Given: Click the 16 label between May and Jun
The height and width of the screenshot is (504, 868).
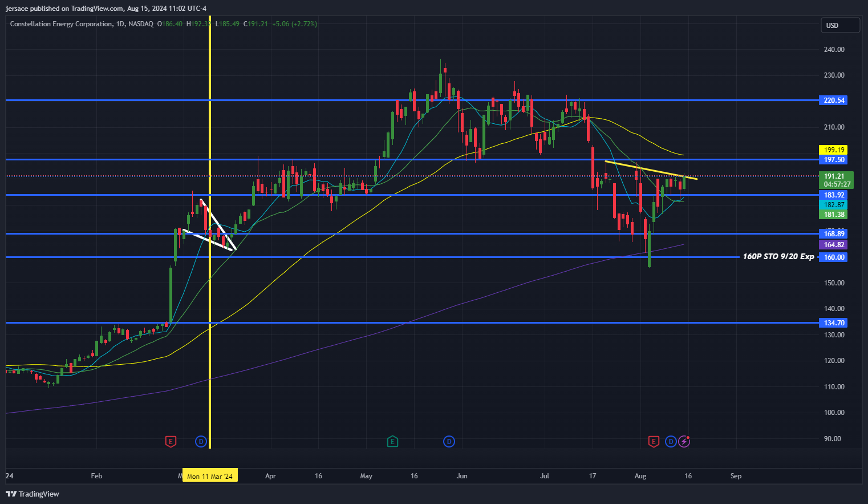Looking at the screenshot, I should 414,476.
